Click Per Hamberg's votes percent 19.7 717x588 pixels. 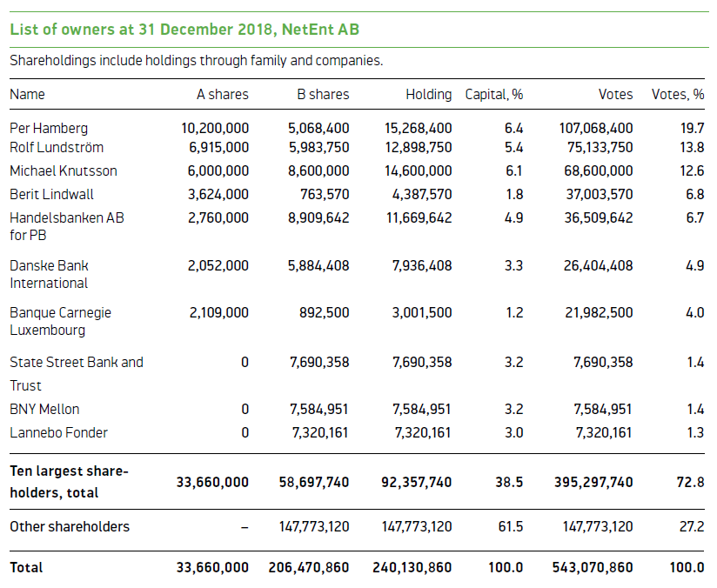[692, 129]
